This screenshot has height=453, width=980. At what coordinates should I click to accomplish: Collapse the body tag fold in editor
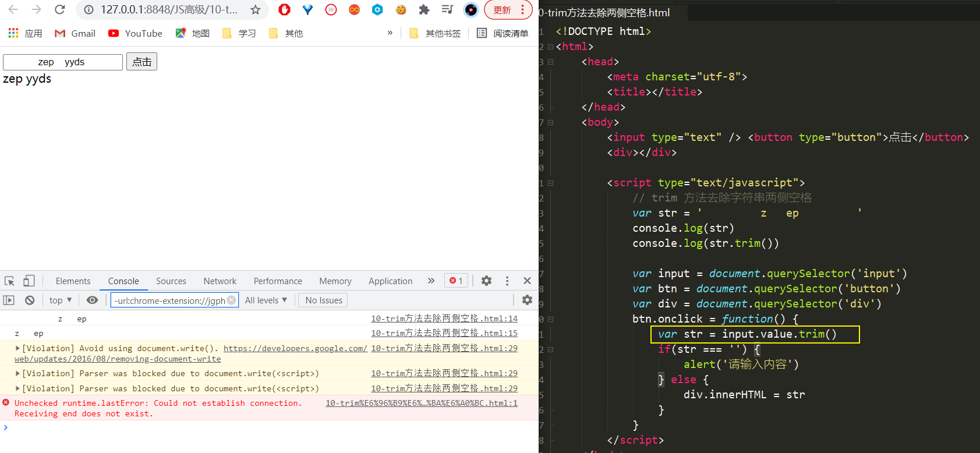click(550, 122)
